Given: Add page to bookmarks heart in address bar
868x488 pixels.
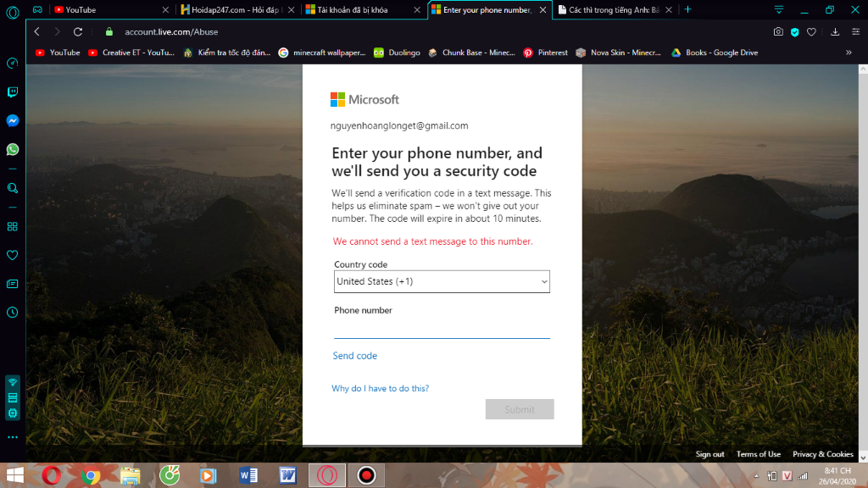Looking at the screenshot, I should (x=811, y=32).
